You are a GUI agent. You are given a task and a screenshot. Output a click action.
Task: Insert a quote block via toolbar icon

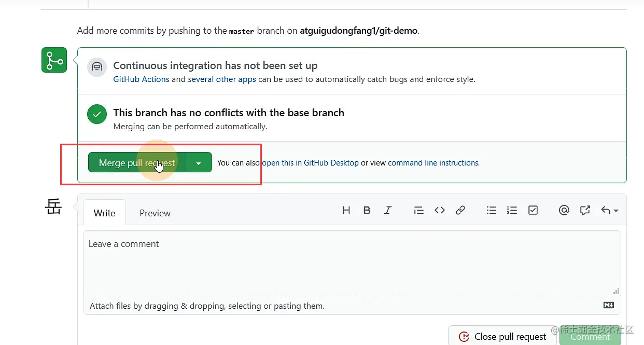418,210
